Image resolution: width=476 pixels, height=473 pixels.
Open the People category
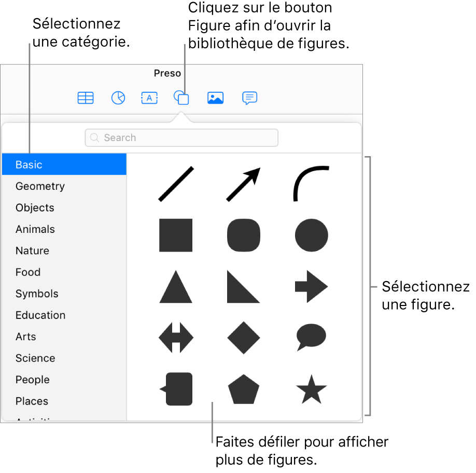coord(64,380)
